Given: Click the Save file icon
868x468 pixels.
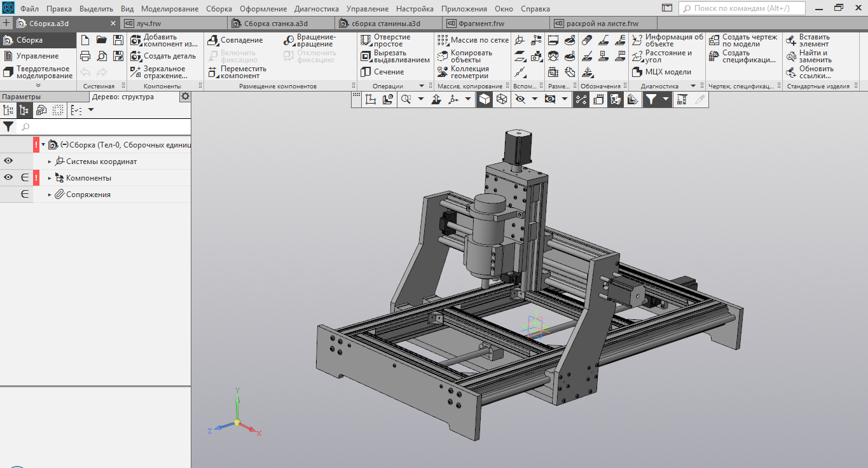Looking at the screenshot, I should pyautogui.click(x=118, y=40).
